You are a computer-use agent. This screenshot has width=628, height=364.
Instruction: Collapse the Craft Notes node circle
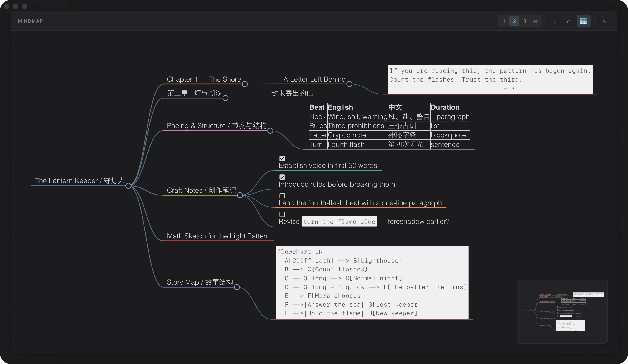[x=240, y=195]
